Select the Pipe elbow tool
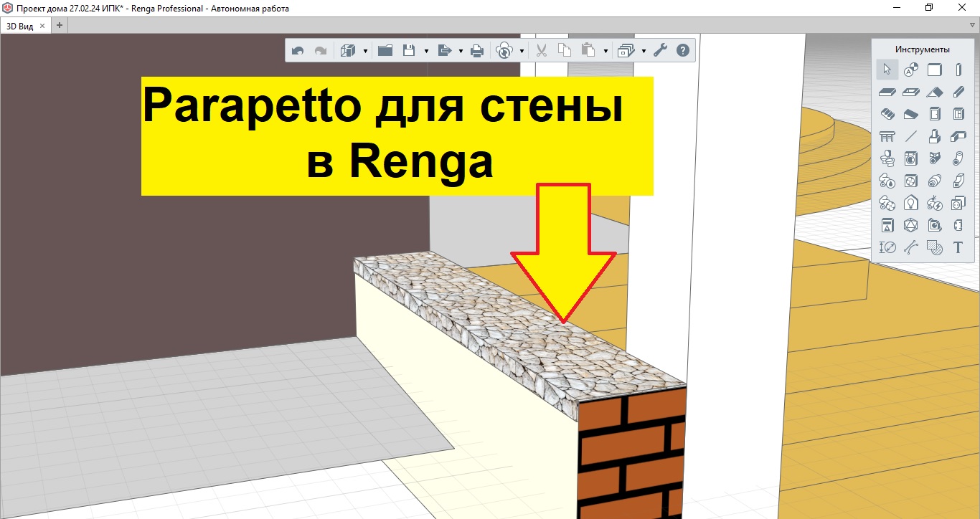980x519 pixels. 958,158
